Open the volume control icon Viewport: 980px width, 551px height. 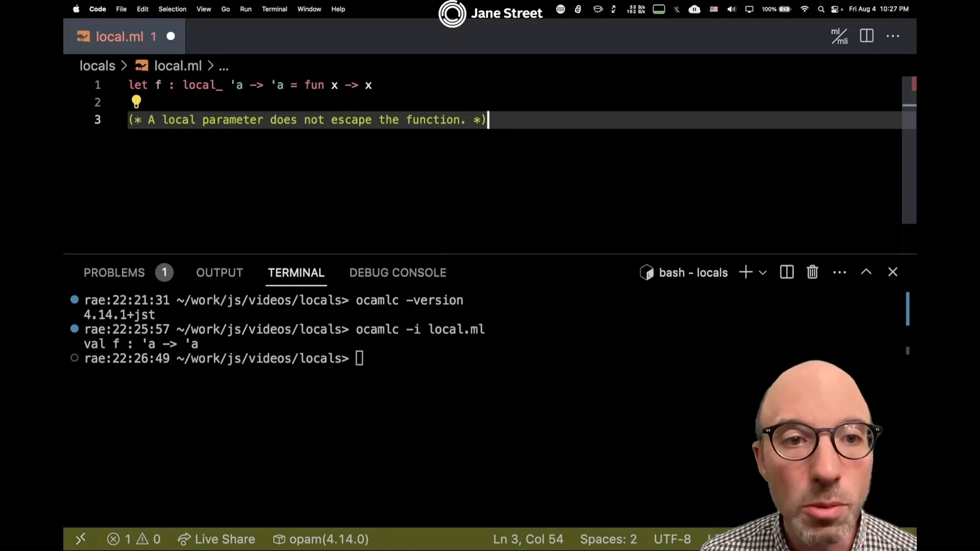(x=731, y=9)
